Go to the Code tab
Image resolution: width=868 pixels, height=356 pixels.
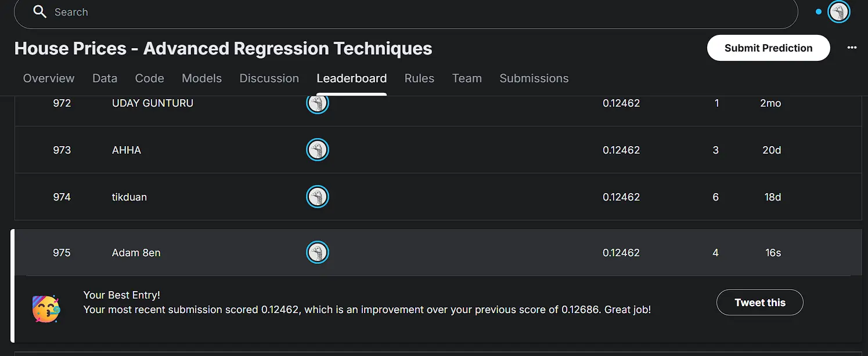[x=149, y=78]
